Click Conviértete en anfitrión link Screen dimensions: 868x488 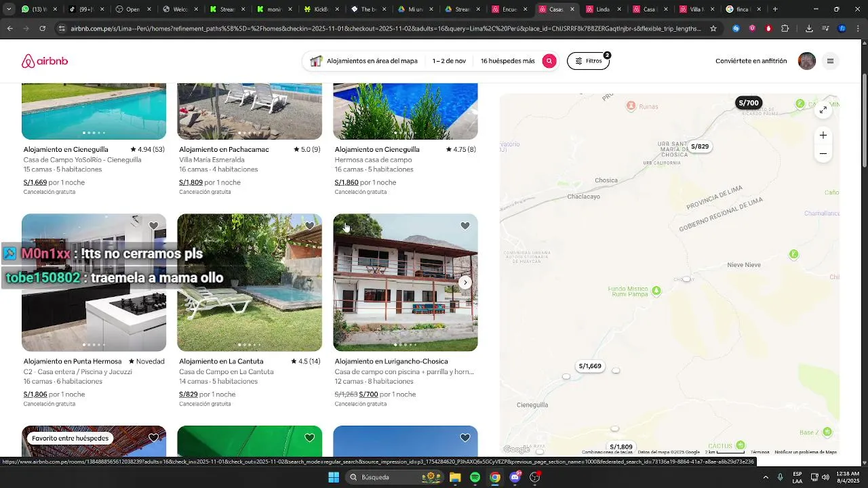(x=751, y=61)
